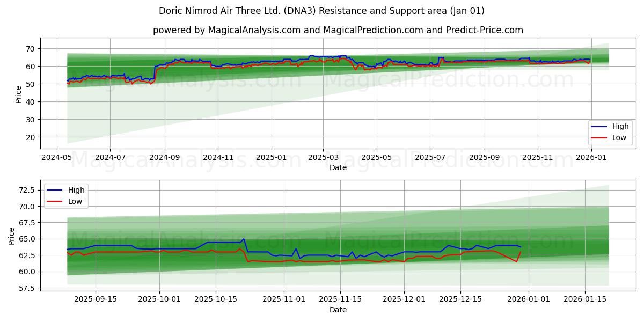Viewport: 644px width, 322px height.
Task: Click the top chart y-axis value 30
Action: point(31,120)
